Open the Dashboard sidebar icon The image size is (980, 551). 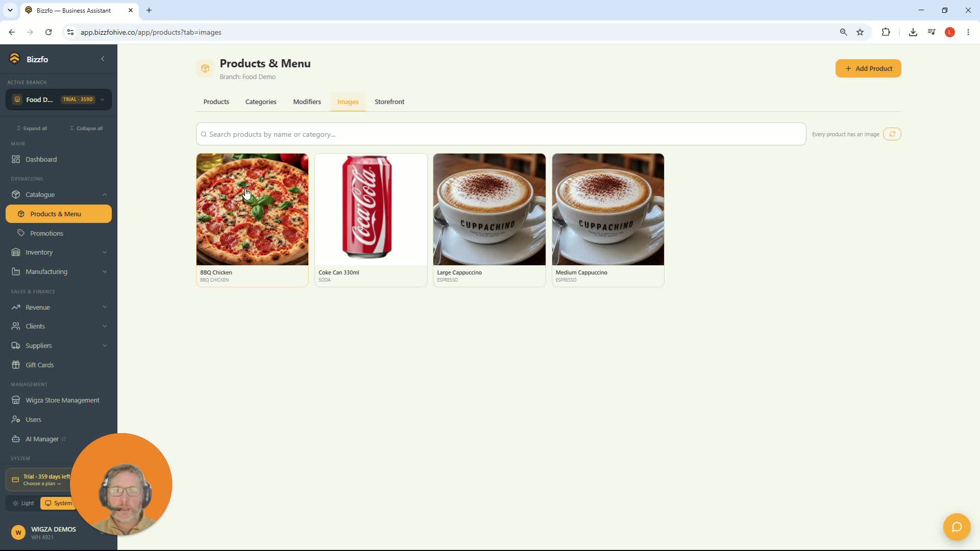(x=16, y=159)
